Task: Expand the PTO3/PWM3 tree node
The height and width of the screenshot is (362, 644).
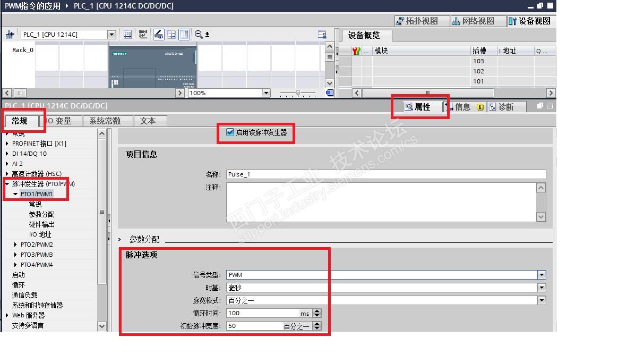Action: 15,255
